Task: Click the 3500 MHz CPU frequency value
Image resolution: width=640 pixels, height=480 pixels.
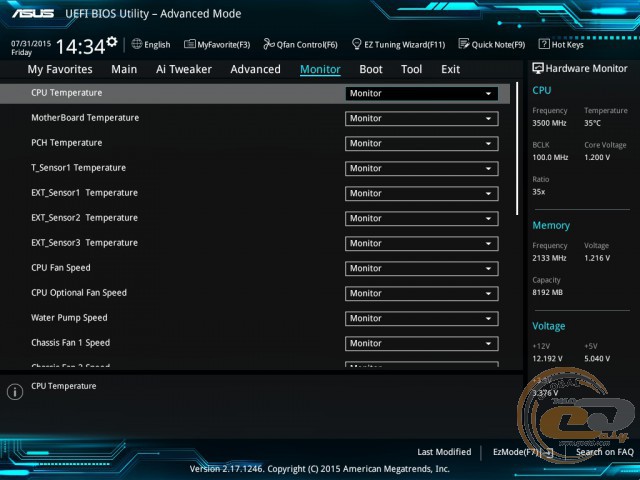Action: (549, 123)
